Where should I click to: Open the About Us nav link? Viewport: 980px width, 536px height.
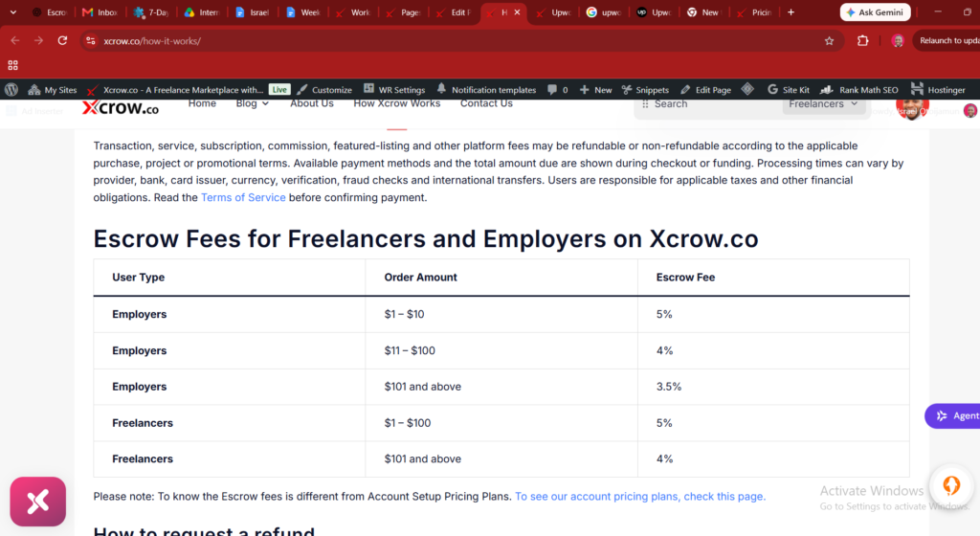tap(311, 103)
